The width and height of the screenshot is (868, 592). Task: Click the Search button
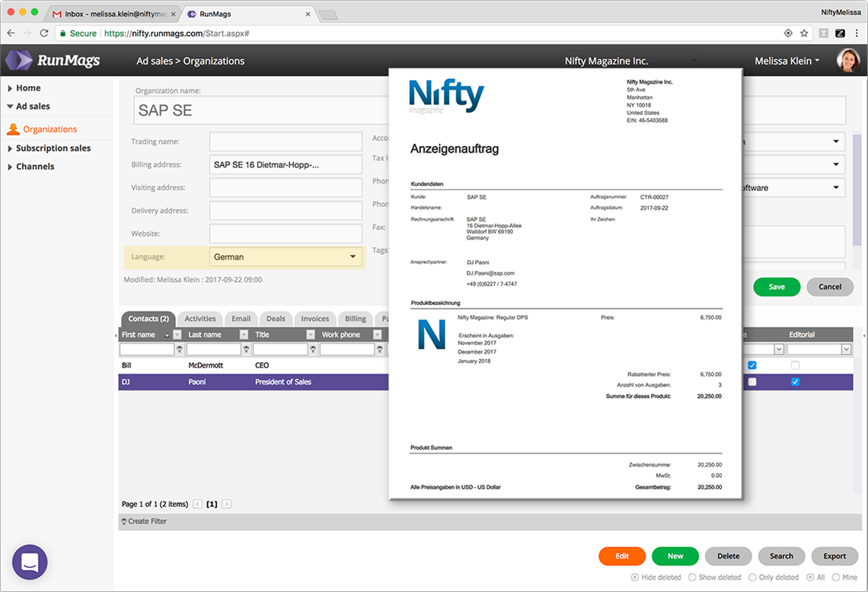[782, 556]
